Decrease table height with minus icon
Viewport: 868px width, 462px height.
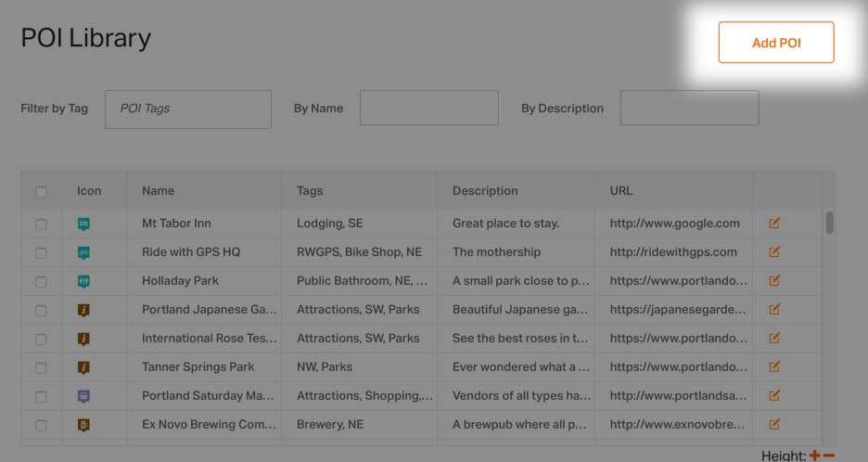coord(829,456)
